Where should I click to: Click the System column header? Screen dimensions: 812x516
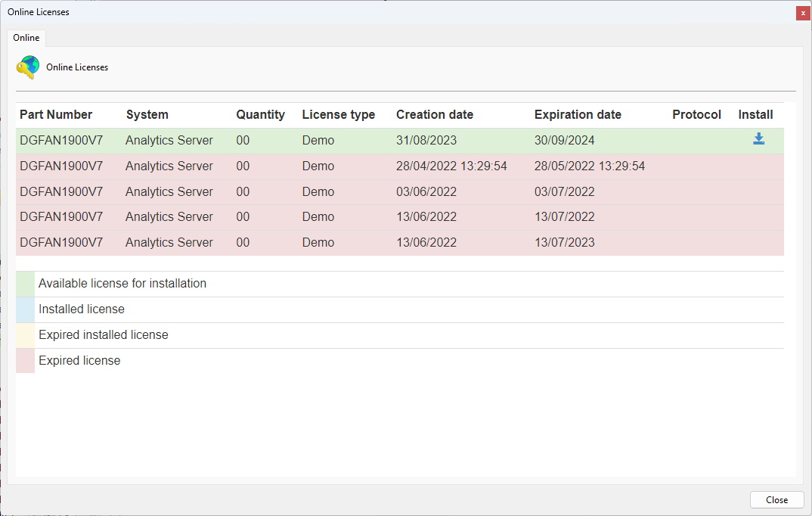[147, 114]
